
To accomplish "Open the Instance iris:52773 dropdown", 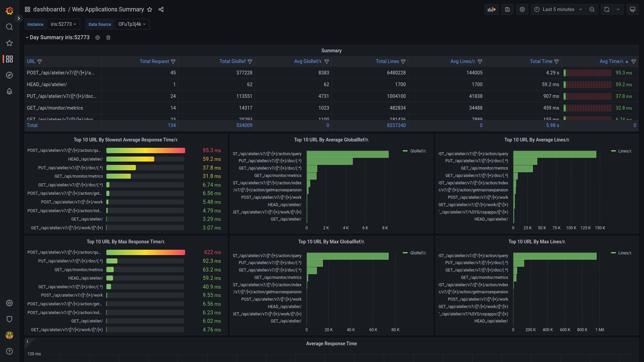I will click(x=63, y=24).
